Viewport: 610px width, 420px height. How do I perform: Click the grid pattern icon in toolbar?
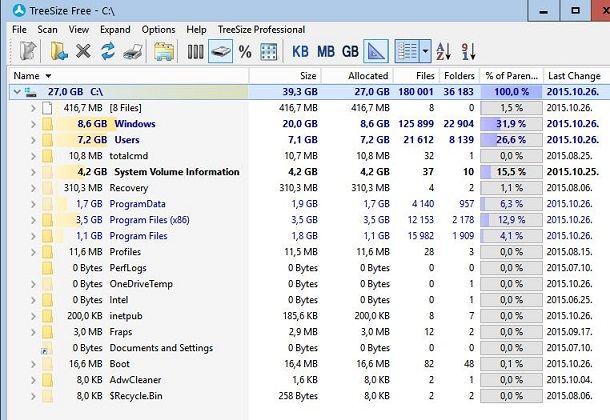click(268, 51)
